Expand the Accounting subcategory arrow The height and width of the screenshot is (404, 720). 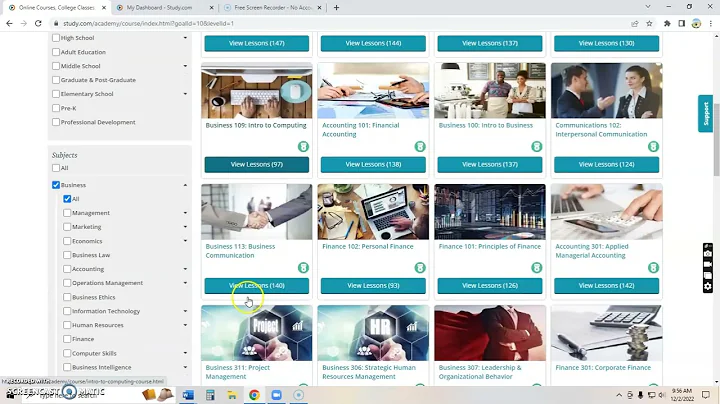point(185,269)
